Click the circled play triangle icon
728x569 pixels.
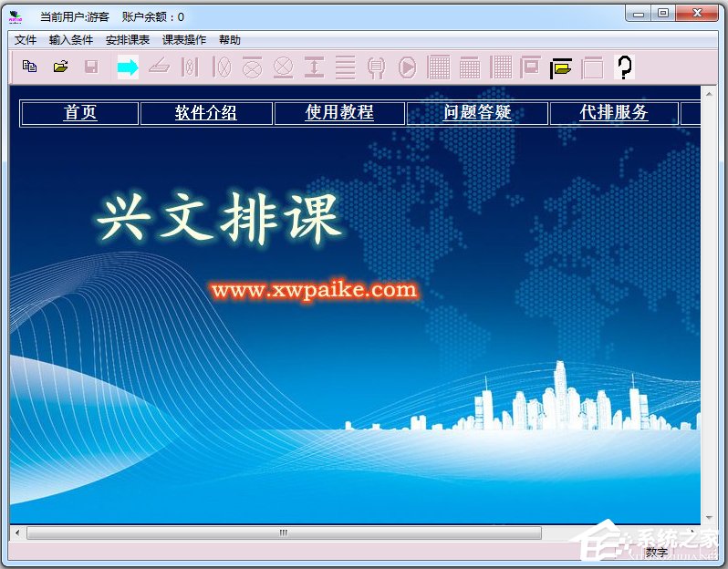point(407,67)
